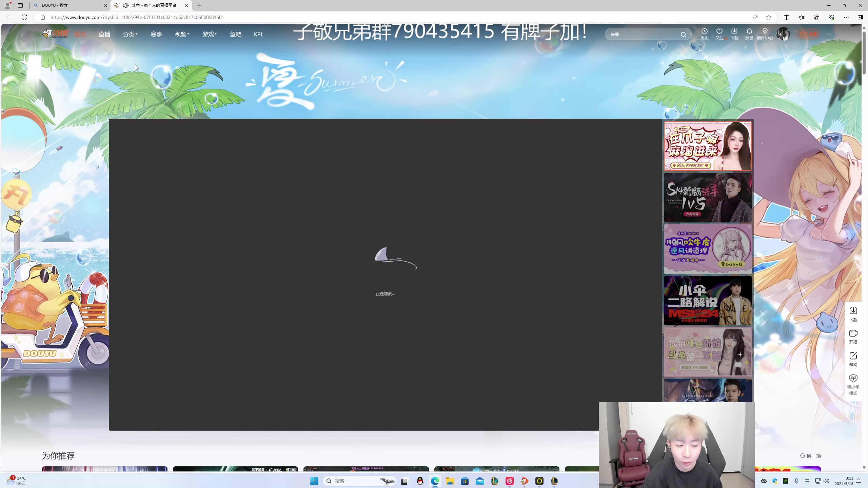The width and height of the screenshot is (868, 488).
Task: Switch to the DOUYU - 搜索 tab
Action: [68, 5]
